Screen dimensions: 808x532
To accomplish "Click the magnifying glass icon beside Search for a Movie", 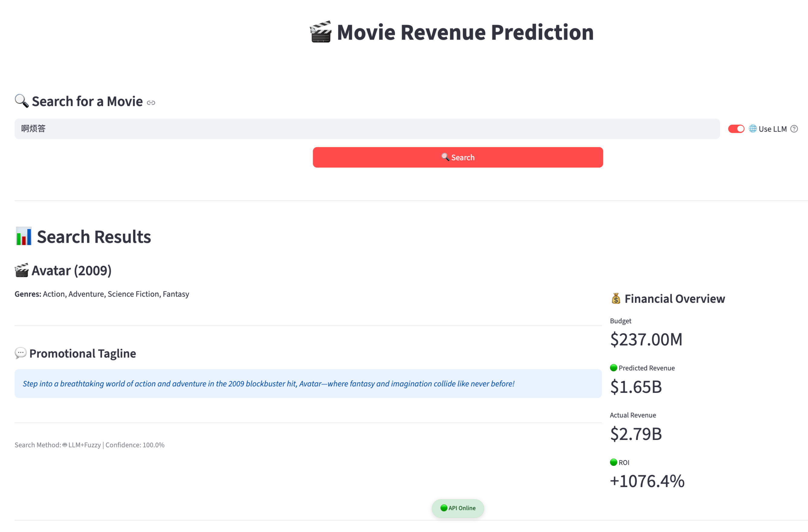I will [21, 101].
